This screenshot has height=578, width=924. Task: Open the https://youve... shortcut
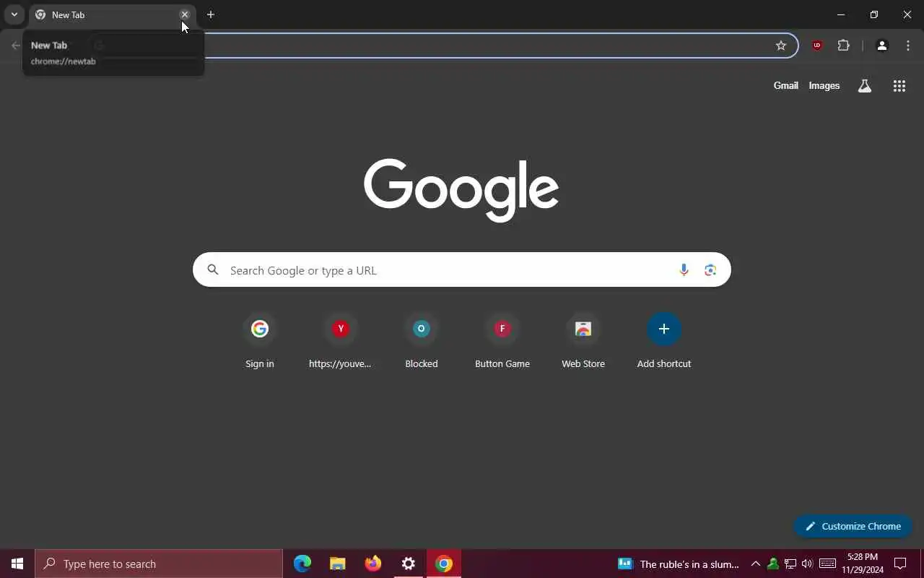click(341, 341)
